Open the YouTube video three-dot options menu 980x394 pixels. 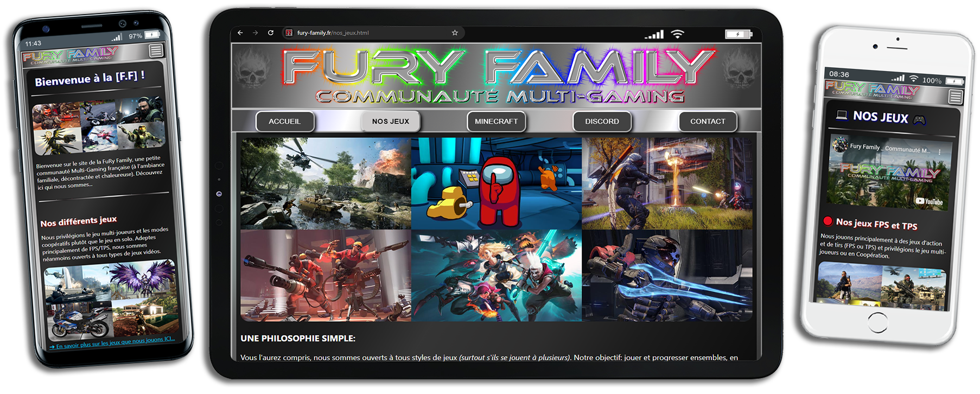point(940,152)
